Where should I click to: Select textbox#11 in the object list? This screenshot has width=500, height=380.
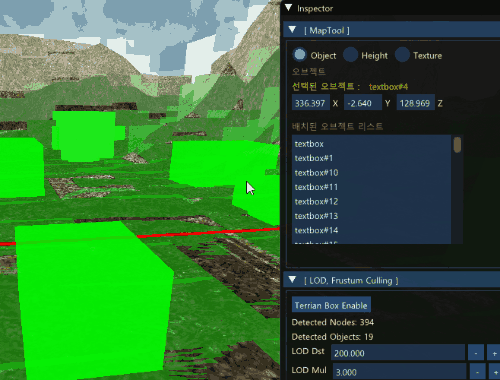[372, 187]
